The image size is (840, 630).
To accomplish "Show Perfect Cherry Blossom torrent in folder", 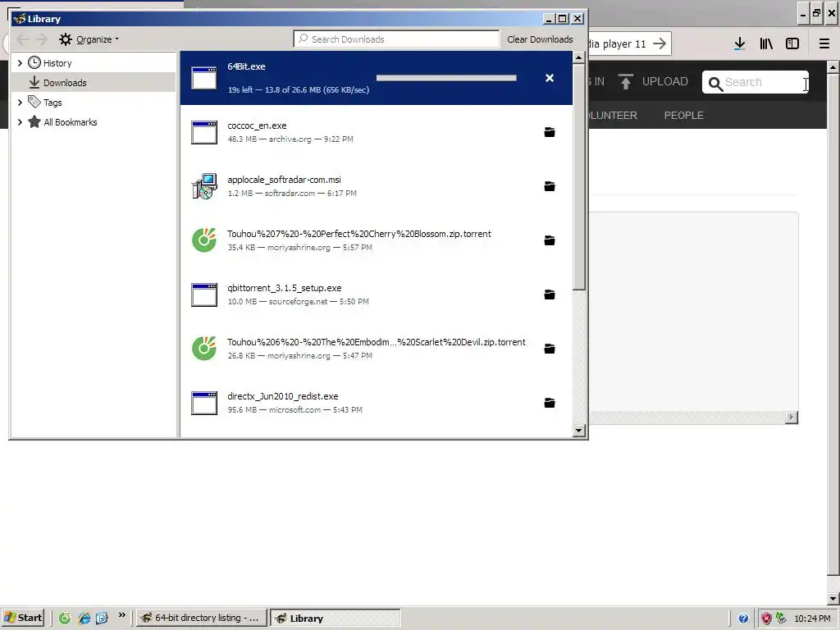I will pyautogui.click(x=549, y=240).
